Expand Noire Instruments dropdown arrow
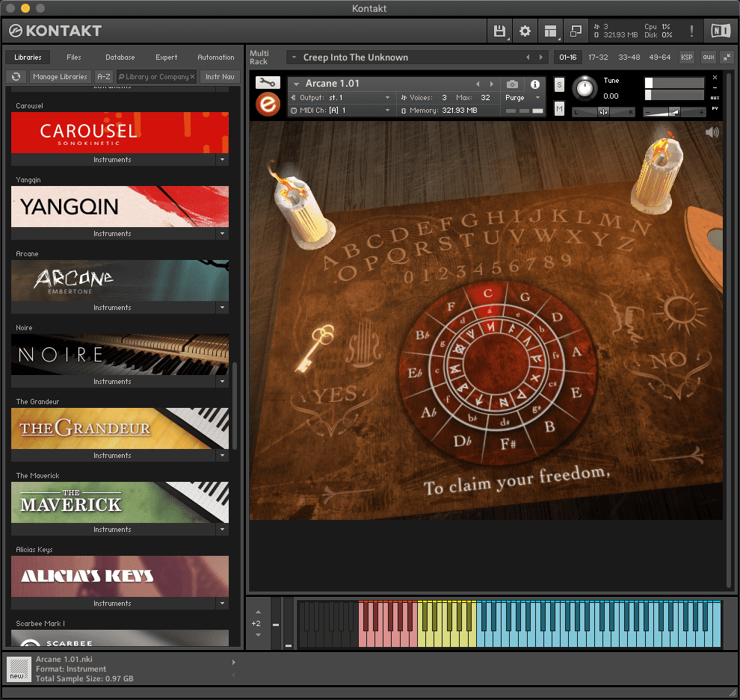 tap(222, 382)
